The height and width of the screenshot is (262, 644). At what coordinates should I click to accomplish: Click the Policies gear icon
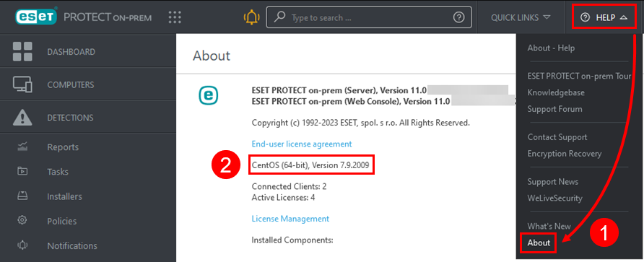(22, 221)
